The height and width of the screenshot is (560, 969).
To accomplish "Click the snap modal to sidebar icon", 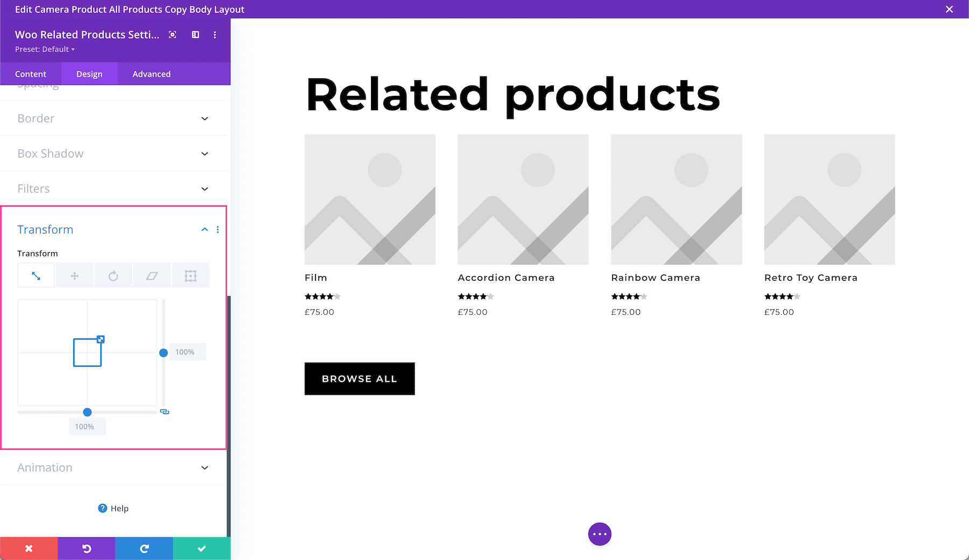I will click(x=195, y=34).
